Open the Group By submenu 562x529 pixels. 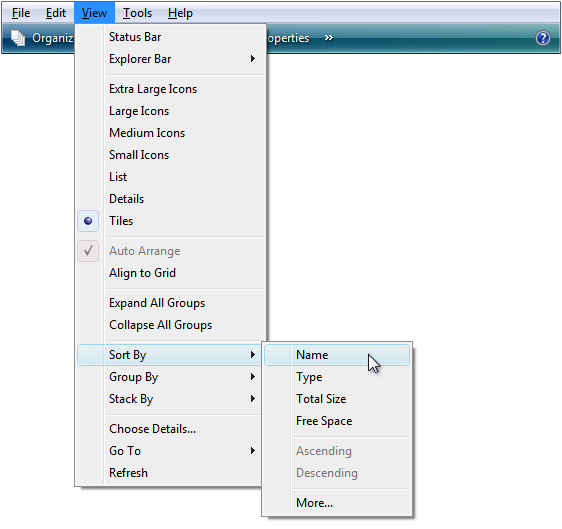pyautogui.click(x=169, y=377)
